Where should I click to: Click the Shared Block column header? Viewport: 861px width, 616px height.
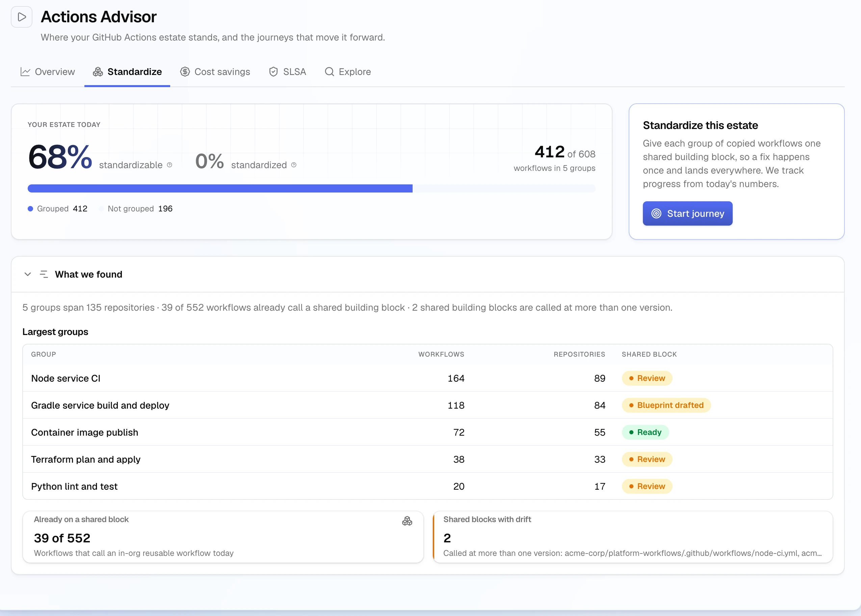tap(649, 354)
